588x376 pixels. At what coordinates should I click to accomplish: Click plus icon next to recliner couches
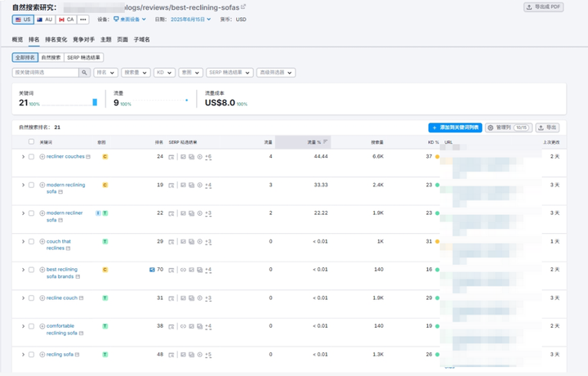coord(42,157)
